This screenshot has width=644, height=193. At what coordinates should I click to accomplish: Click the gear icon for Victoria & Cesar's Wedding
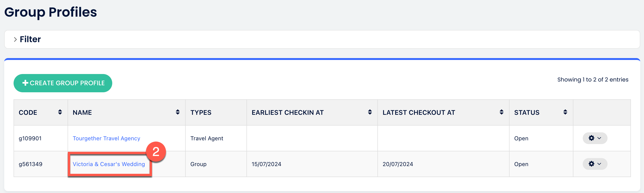pos(591,164)
